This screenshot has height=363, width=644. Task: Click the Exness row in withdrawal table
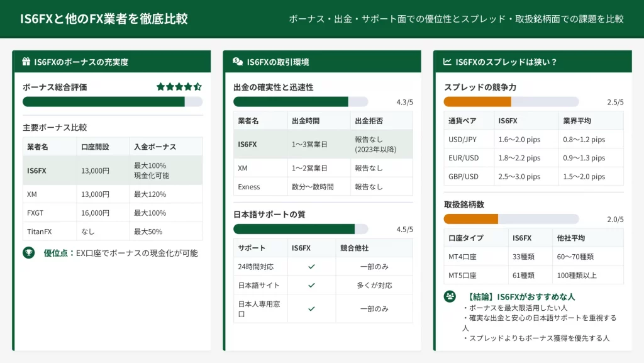coord(323,187)
